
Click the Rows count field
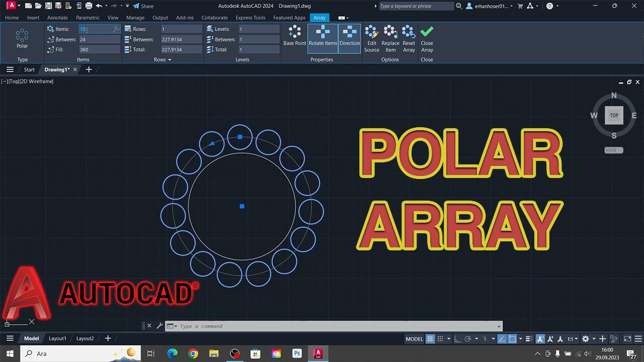pyautogui.click(x=181, y=29)
